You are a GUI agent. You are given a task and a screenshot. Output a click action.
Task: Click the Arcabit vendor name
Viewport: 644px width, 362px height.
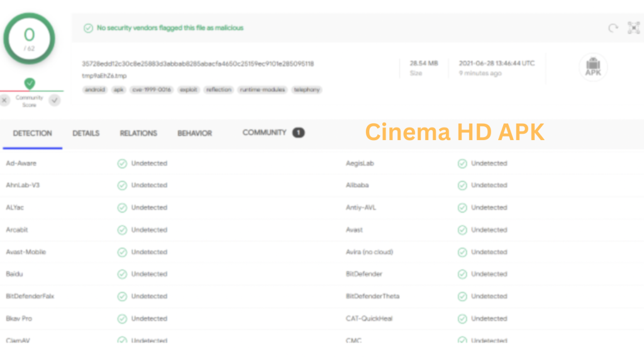pyautogui.click(x=17, y=230)
